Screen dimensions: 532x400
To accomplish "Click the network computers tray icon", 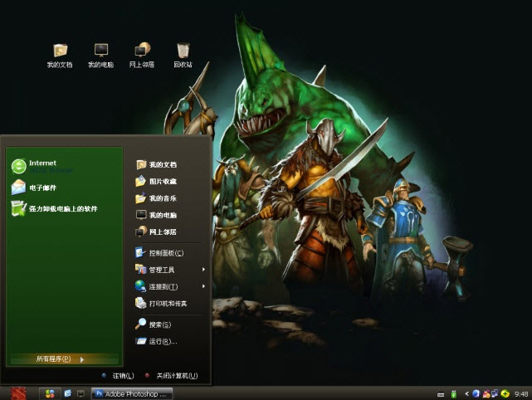I will tap(495, 393).
